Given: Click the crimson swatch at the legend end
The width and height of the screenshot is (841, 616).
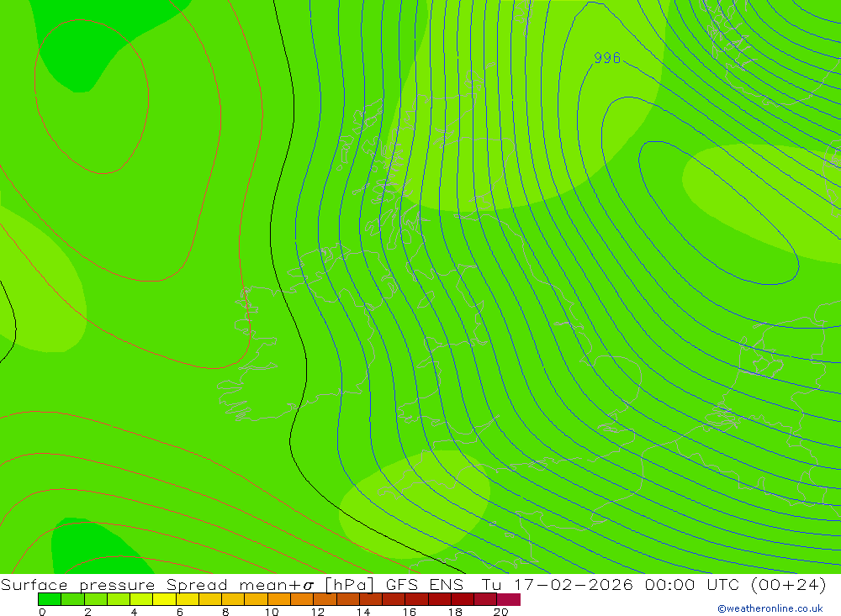Looking at the screenshot, I should coord(509,599).
